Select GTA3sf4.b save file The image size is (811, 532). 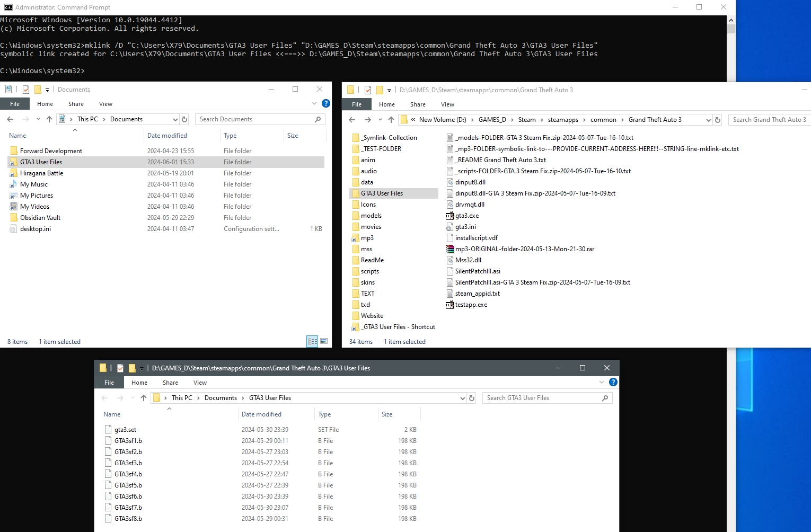tap(124, 474)
